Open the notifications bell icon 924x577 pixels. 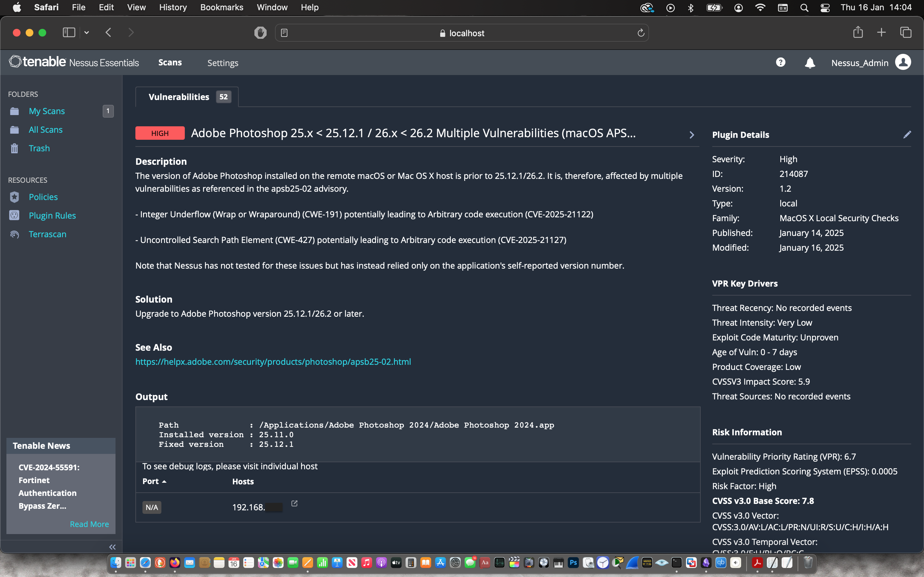coord(809,63)
